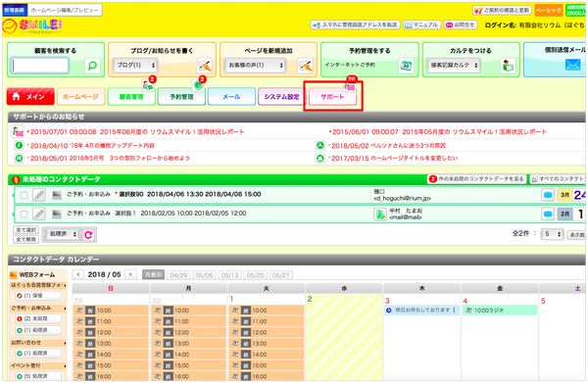The width and height of the screenshot is (588, 383).
Task: Click the form icon in 選択肢1 row
Action: coord(57,214)
